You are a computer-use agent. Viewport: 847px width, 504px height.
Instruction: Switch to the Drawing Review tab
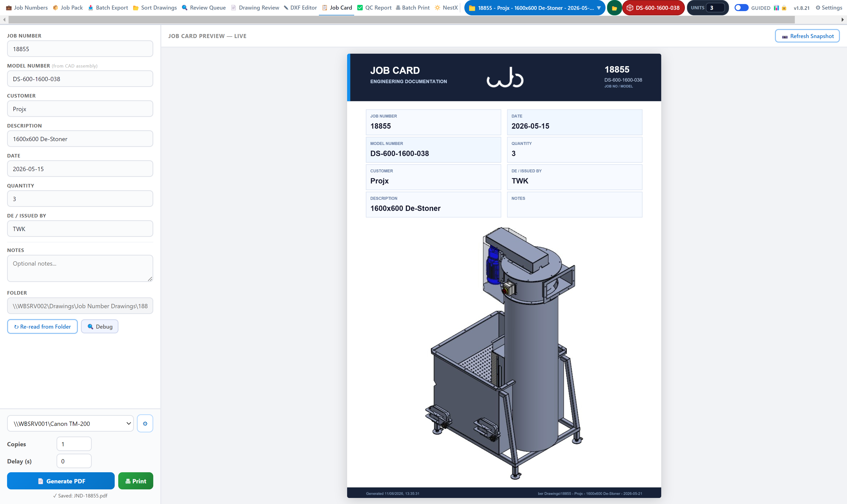point(255,8)
